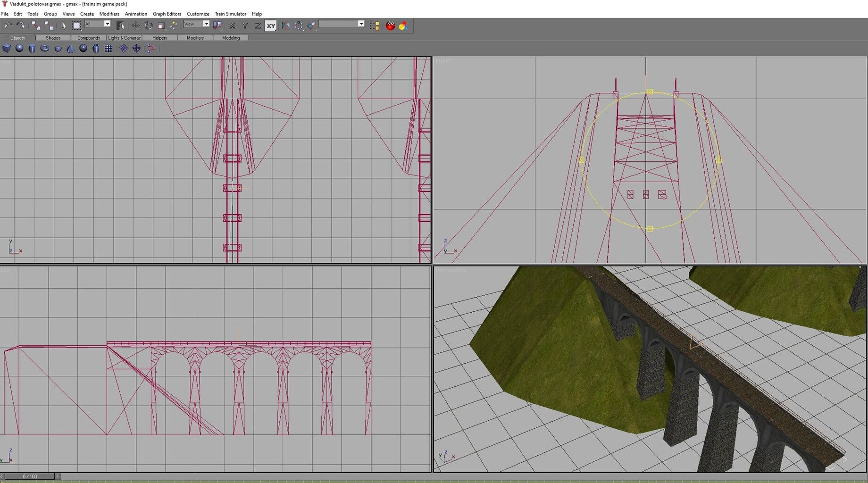
Task: Create a Sphere primitive object
Action: click(19, 48)
